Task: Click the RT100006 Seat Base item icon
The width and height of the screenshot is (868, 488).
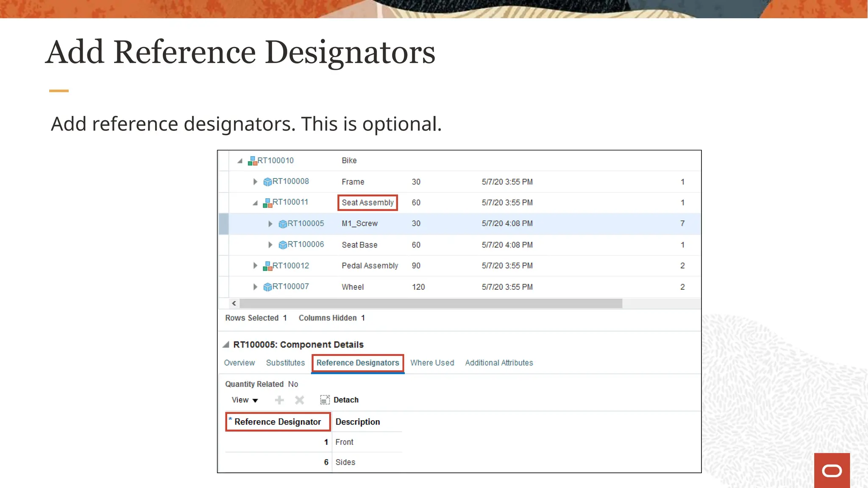Action: coord(283,245)
